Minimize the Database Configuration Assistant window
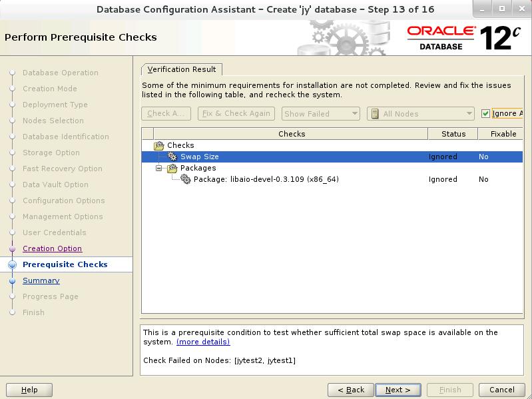This screenshot has width=532, height=399. (482, 9)
